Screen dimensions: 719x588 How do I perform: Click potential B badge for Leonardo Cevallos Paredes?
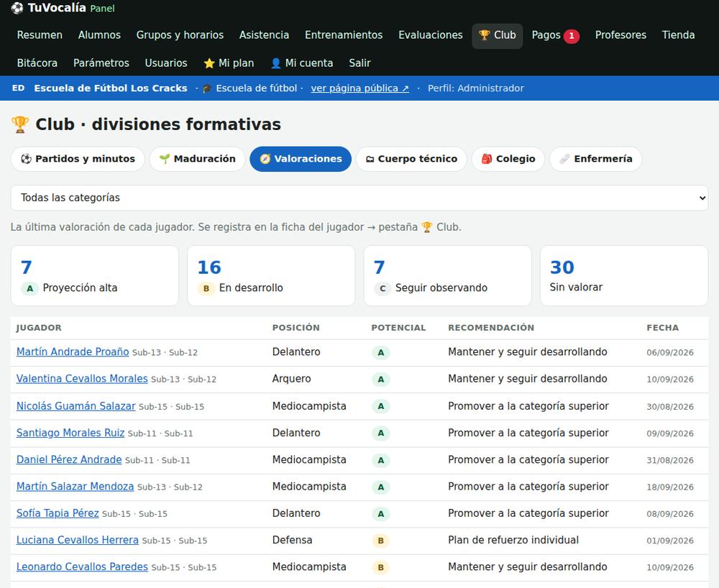tap(380, 567)
